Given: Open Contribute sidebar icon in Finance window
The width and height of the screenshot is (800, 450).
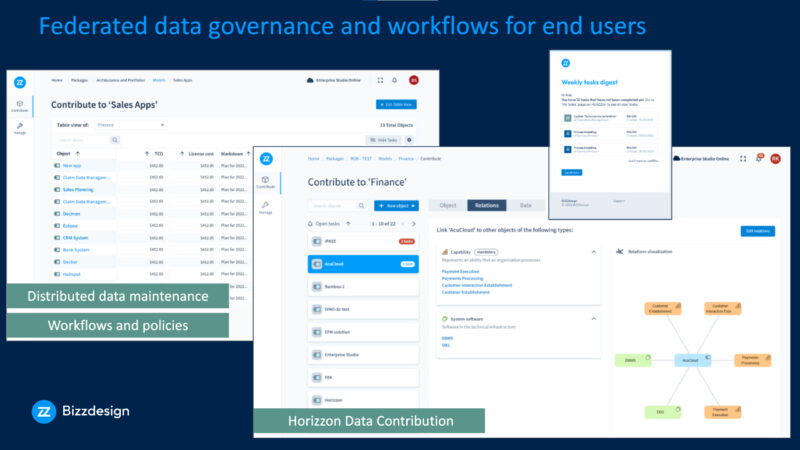Looking at the screenshot, I should point(265,182).
